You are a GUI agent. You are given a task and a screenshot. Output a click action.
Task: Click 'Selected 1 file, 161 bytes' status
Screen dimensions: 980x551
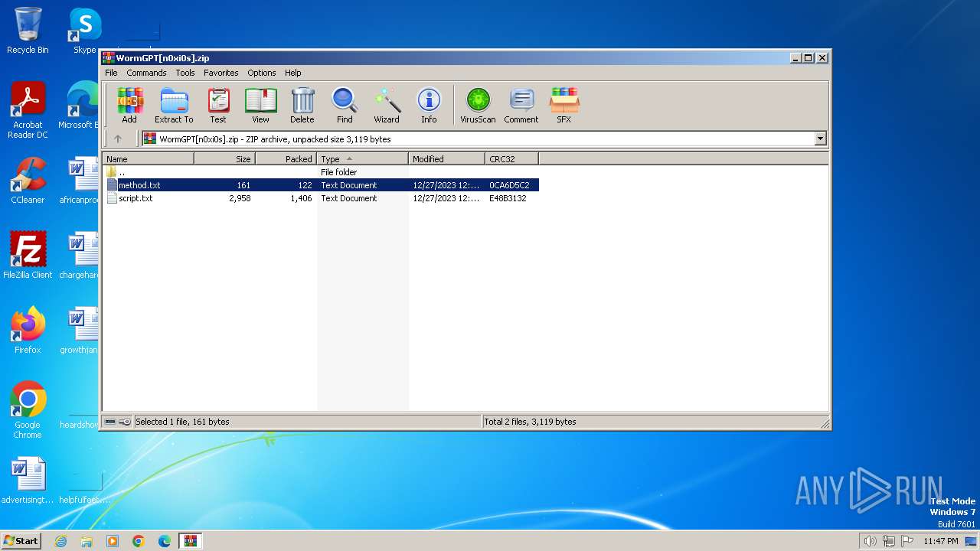coord(182,422)
